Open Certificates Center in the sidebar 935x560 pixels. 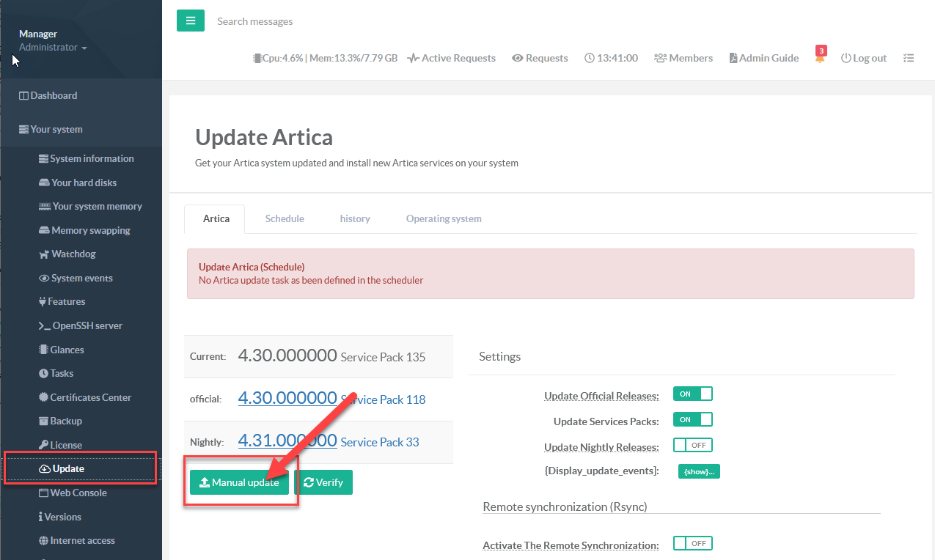click(x=90, y=397)
